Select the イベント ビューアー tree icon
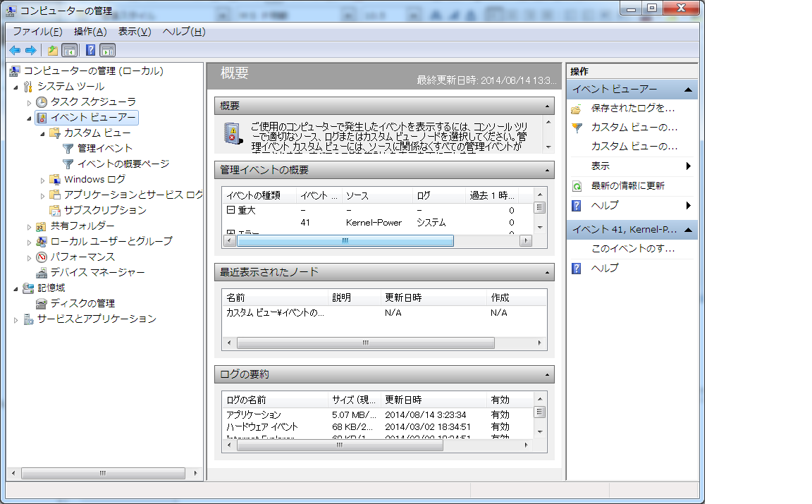 click(42, 118)
